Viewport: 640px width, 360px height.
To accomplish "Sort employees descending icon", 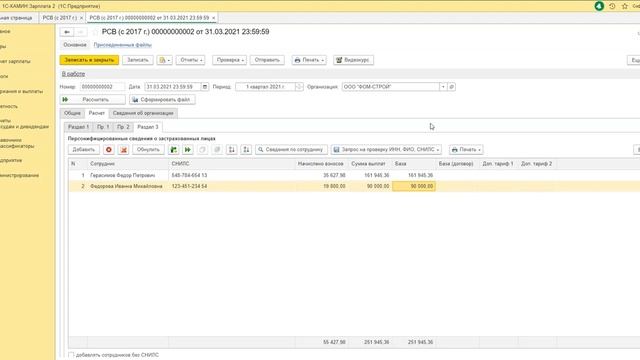I will (x=246, y=150).
